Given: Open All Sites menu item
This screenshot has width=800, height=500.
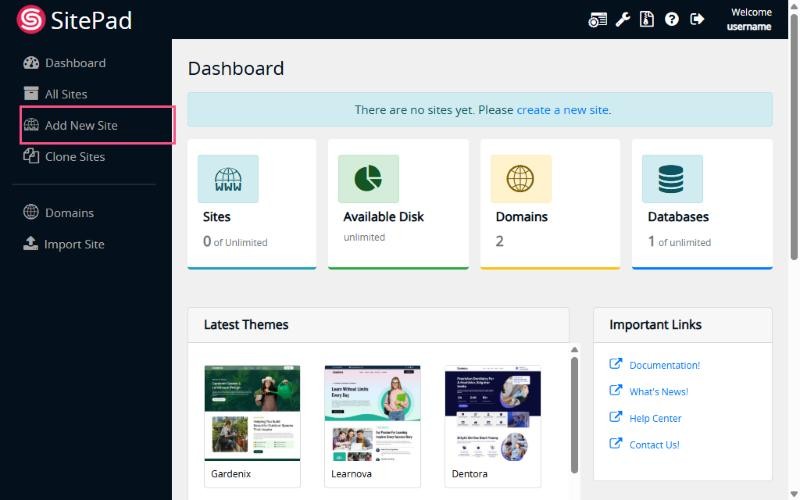Looking at the screenshot, I should pyautogui.click(x=66, y=94).
